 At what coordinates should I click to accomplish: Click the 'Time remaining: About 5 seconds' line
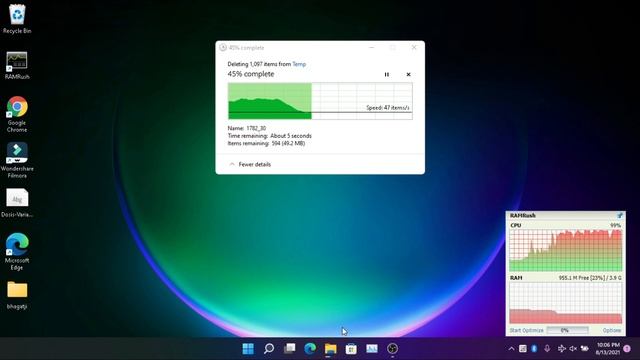point(269,136)
